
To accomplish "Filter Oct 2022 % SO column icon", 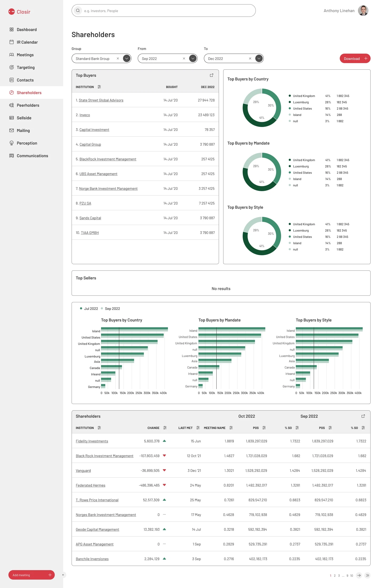I will pos(297,428).
